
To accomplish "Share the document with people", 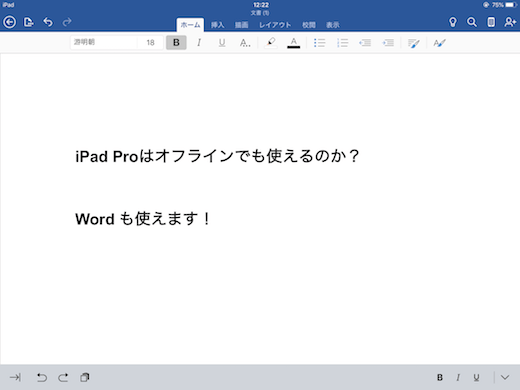I will pyautogui.click(x=510, y=22).
